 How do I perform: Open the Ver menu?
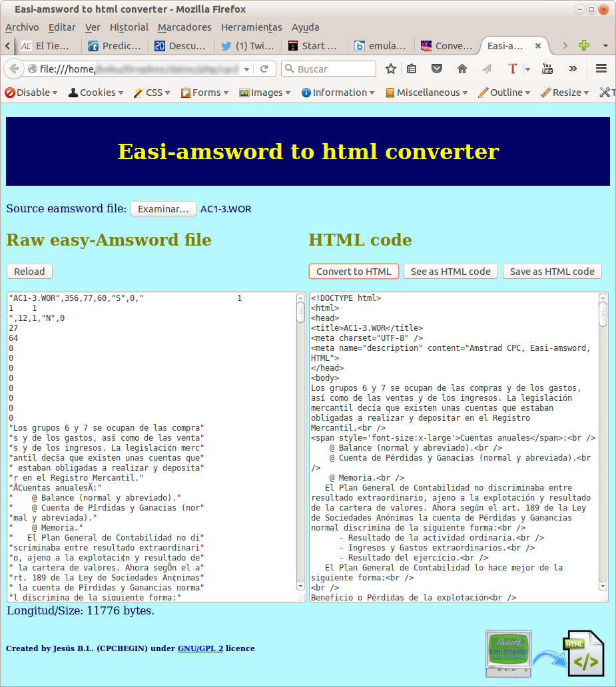pos(93,27)
